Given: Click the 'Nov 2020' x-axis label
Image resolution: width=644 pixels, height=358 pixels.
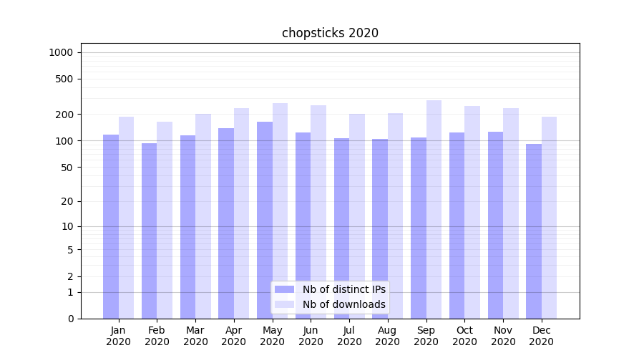Looking at the screenshot, I should [503, 336].
